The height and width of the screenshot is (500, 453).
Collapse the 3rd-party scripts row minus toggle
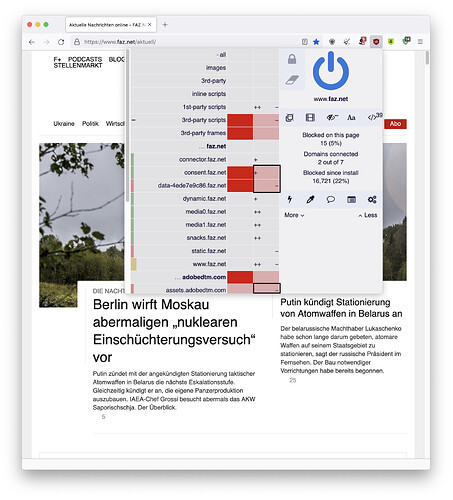134,120
